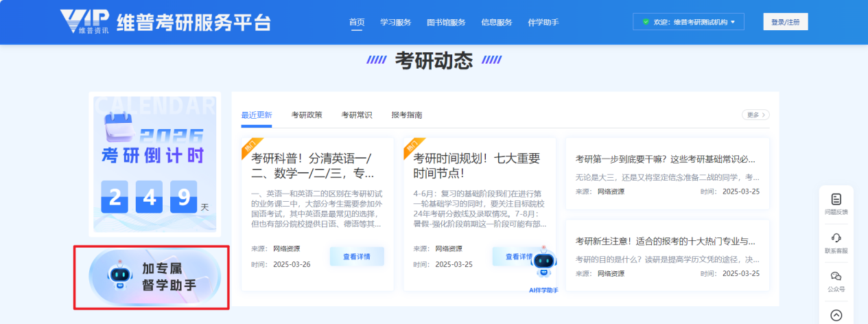This screenshot has width=868, height=324.
Task: Click the 联系客服 headset icon
Action: pyautogui.click(x=836, y=238)
